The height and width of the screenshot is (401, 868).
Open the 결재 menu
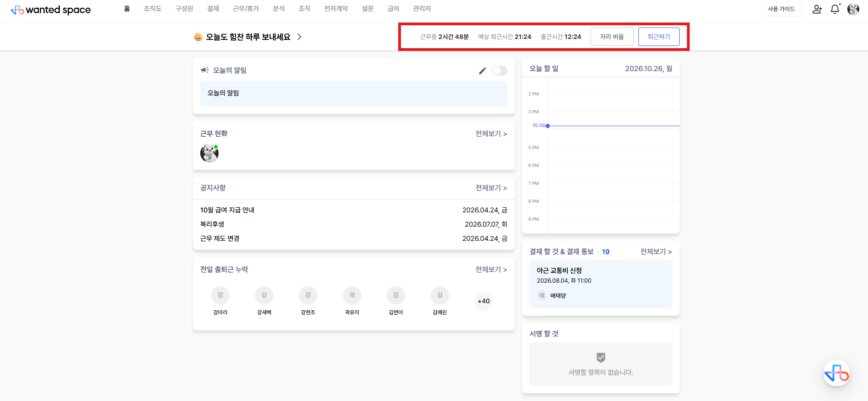[x=213, y=9]
